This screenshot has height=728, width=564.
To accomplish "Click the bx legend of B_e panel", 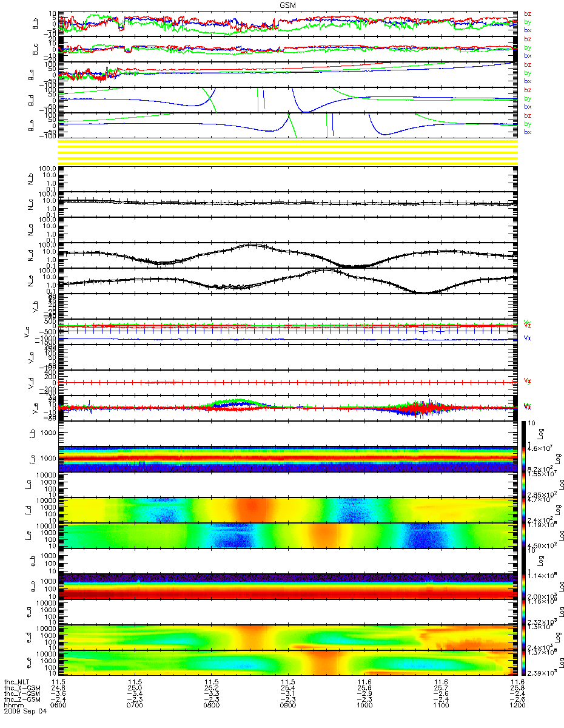I will (527, 132).
